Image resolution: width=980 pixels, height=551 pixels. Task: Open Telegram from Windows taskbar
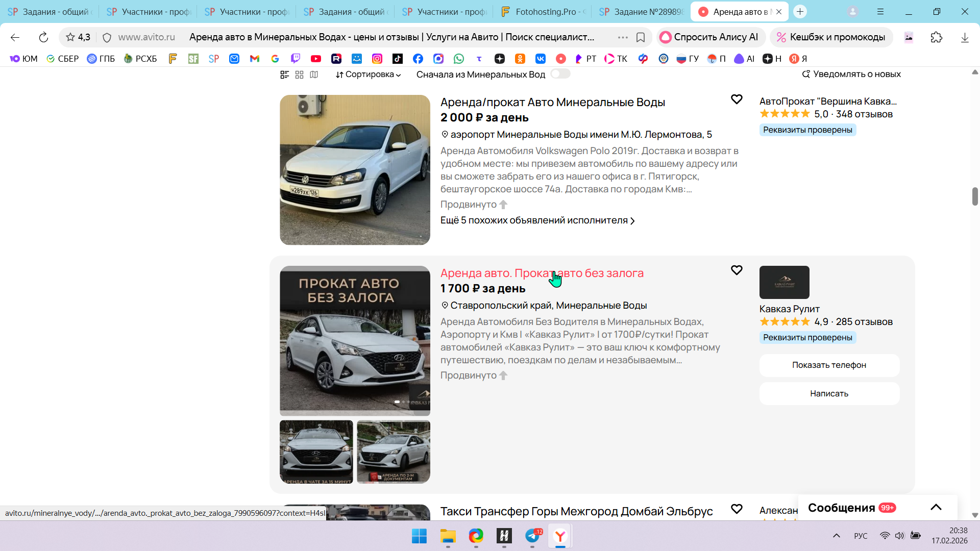(532, 536)
